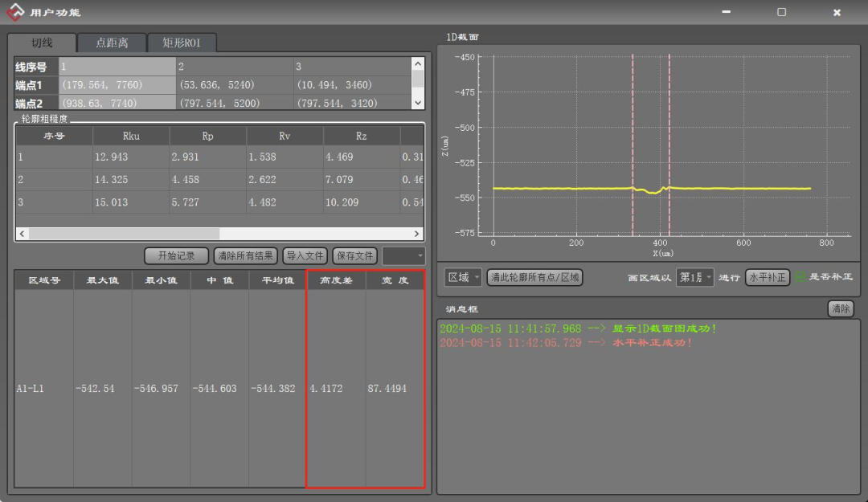The height and width of the screenshot is (502, 868).
Task: Maximize the 用户功能 window
Action: click(x=781, y=12)
